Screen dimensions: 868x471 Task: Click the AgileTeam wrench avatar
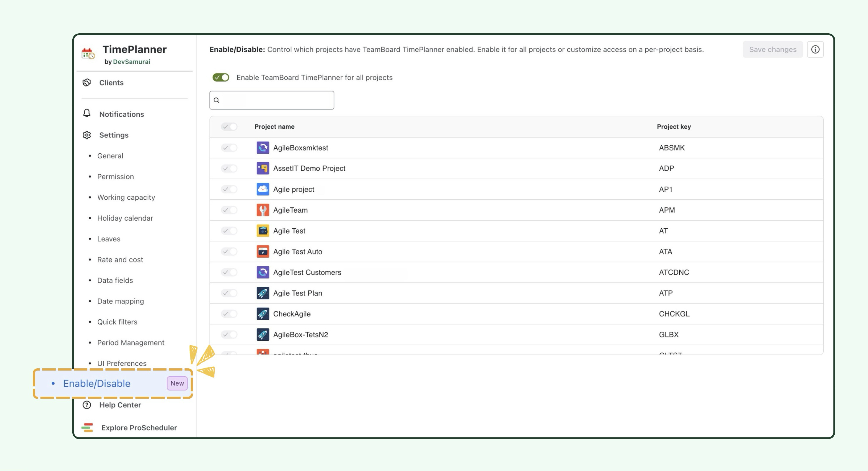coord(263,210)
